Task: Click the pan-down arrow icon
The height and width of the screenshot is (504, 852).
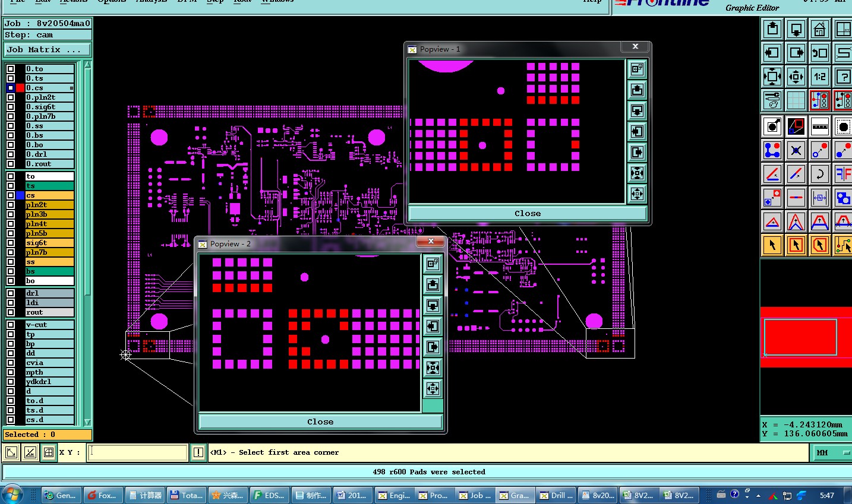Action: (796, 28)
